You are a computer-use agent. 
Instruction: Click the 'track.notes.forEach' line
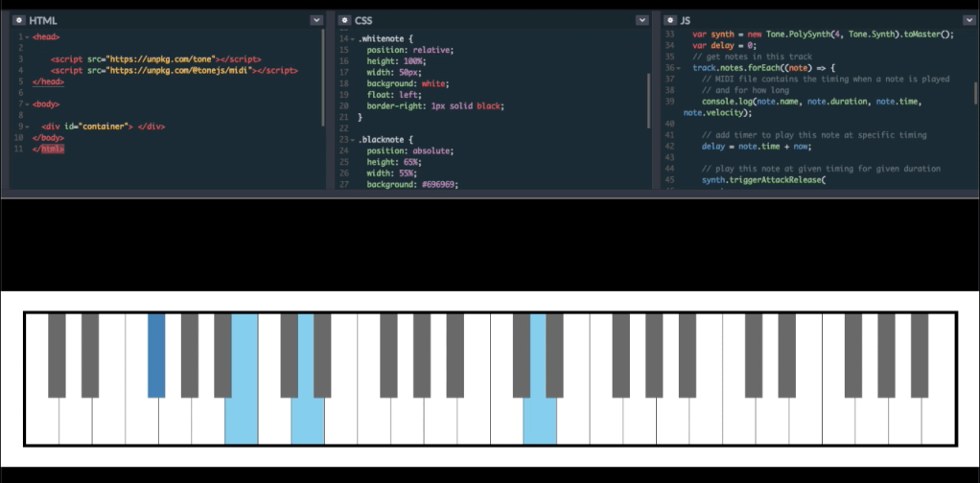coord(763,67)
